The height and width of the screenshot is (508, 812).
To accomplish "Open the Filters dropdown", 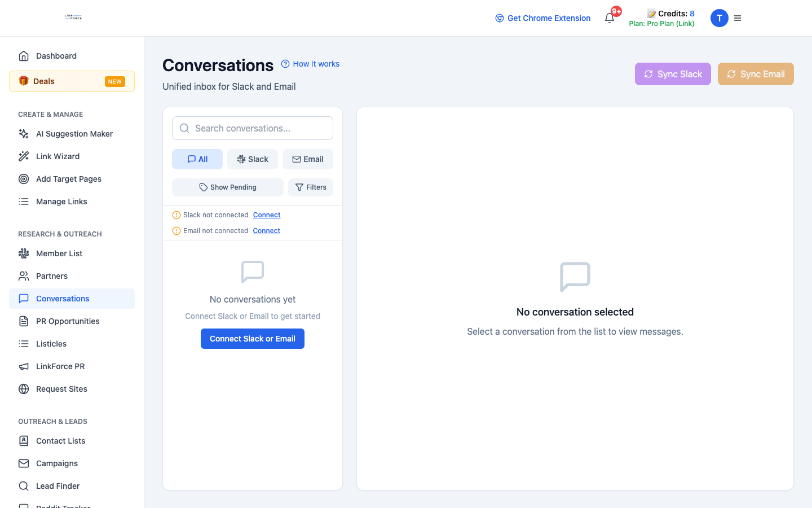I will [x=311, y=187].
